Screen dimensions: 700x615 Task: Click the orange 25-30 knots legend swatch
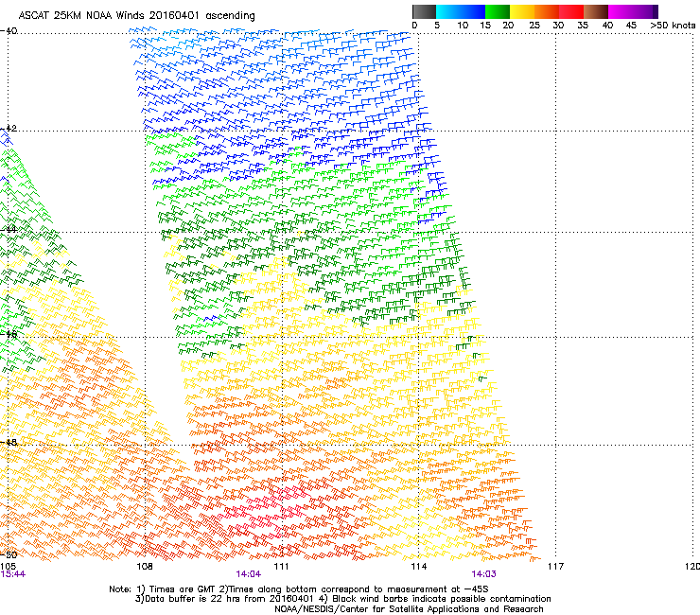(547, 11)
